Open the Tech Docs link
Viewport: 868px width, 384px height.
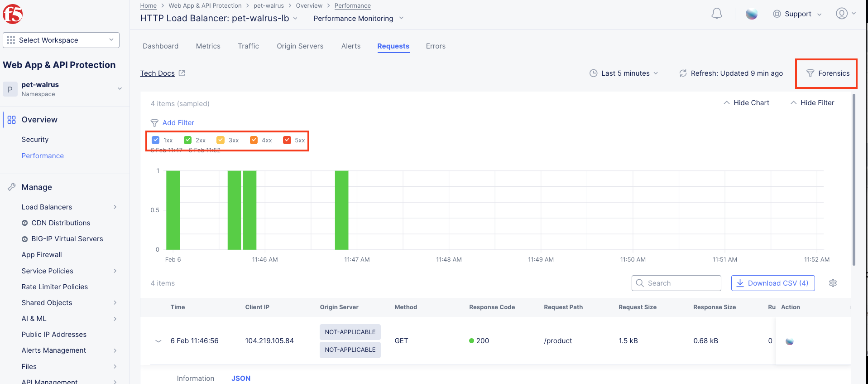click(x=158, y=73)
